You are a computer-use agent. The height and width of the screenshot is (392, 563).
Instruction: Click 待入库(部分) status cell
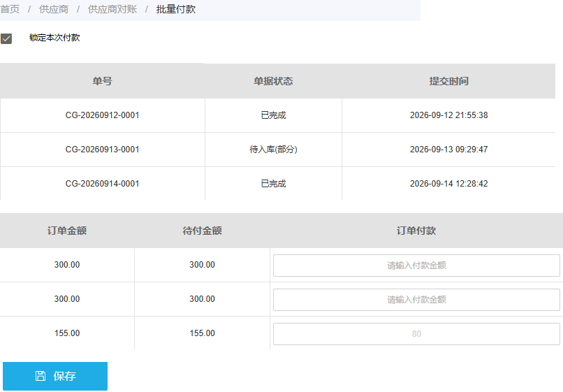click(273, 150)
